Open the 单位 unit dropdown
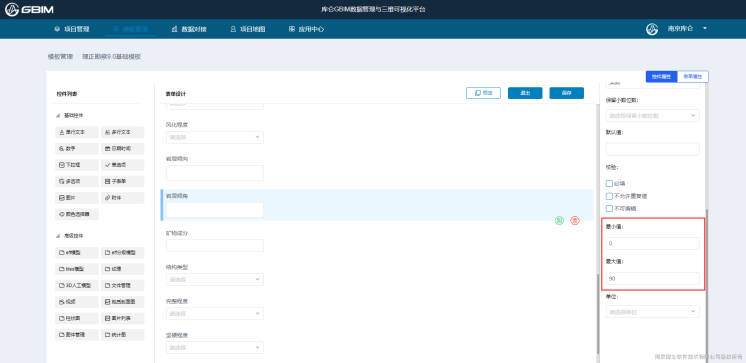Image resolution: width=746 pixels, height=363 pixels. tap(653, 312)
